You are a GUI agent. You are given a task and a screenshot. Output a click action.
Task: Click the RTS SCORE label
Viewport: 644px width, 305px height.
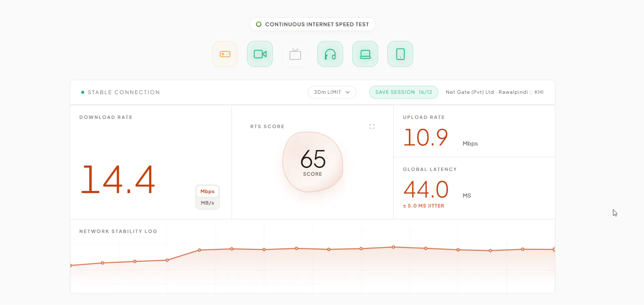267,127
